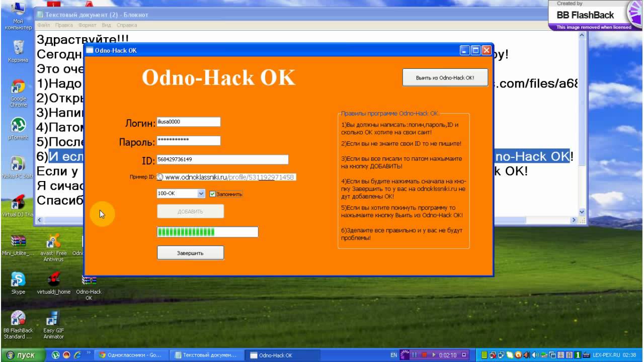This screenshot has width=644, height=362.
Task: Click the Notepad title bar document icon
Action: coord(40,15)
